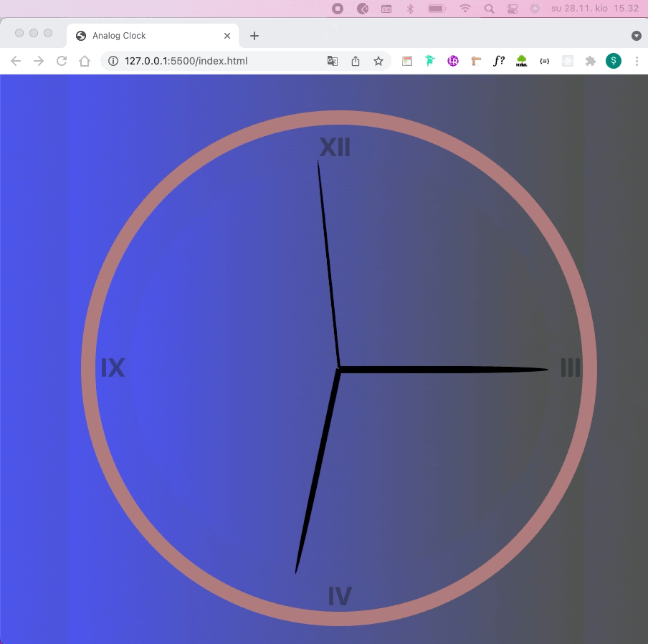This screenshot has height=644, width=648.
Task: Open the greyed-out React extension icon
Action: tap(568, 61)
